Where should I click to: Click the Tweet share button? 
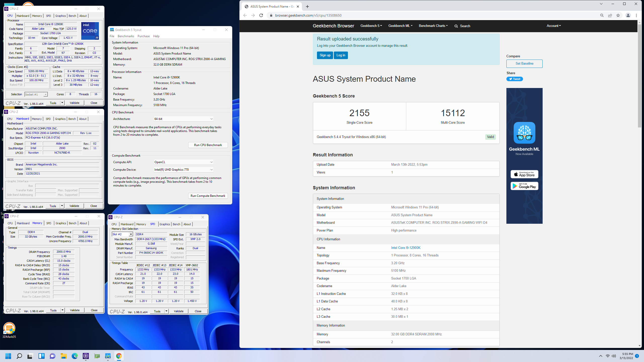pos(514,79)
